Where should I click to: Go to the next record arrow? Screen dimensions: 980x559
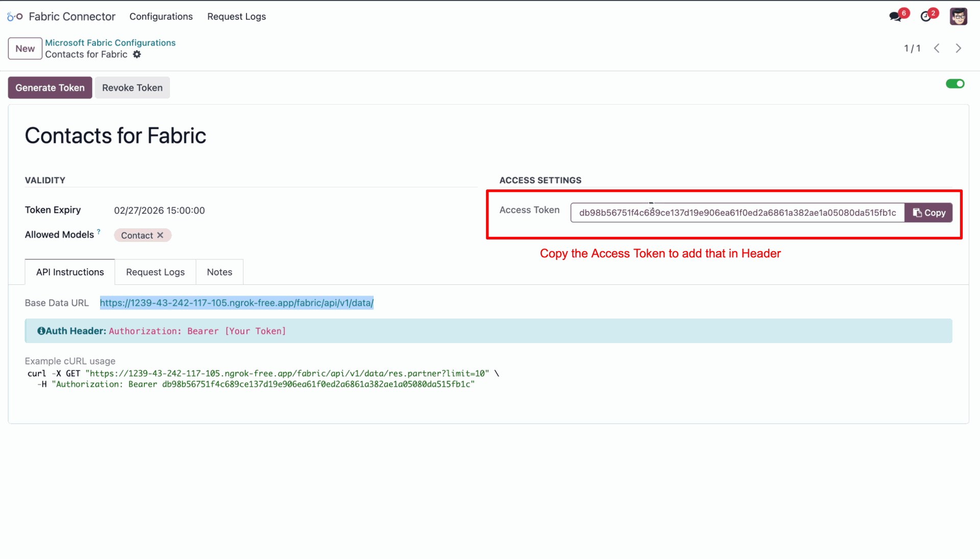pyautogui.click(x=958, y=48)
